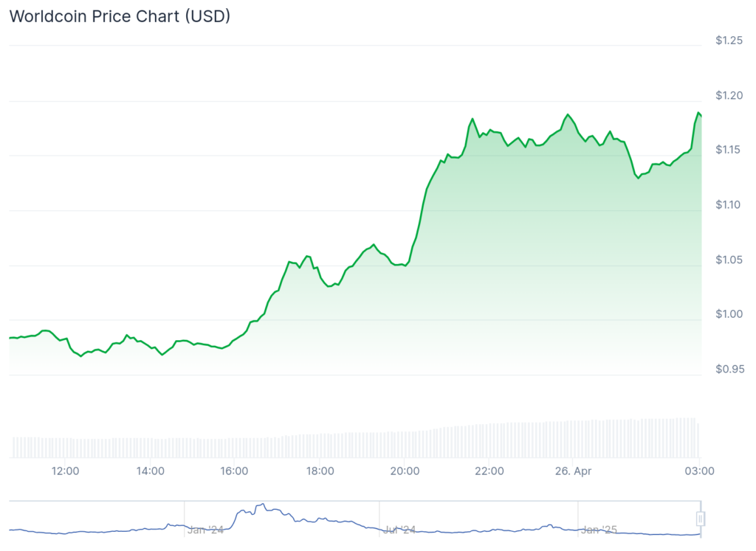
Task: Click the $1.15 price axis label
Action: [729, 150]
